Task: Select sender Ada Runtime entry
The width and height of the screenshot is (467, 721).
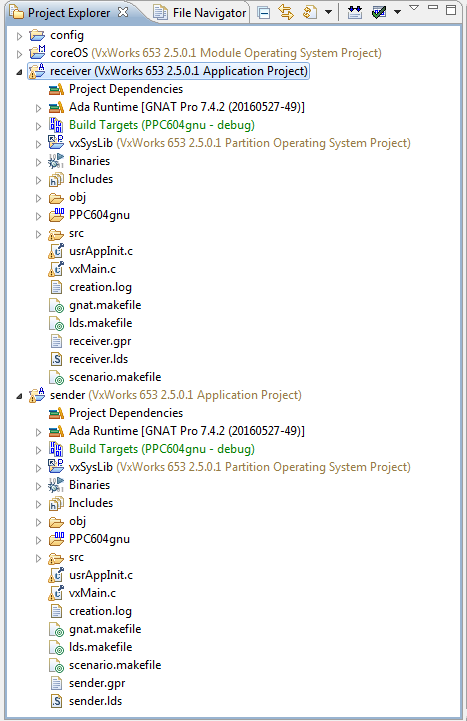Action: coord(187,431)
